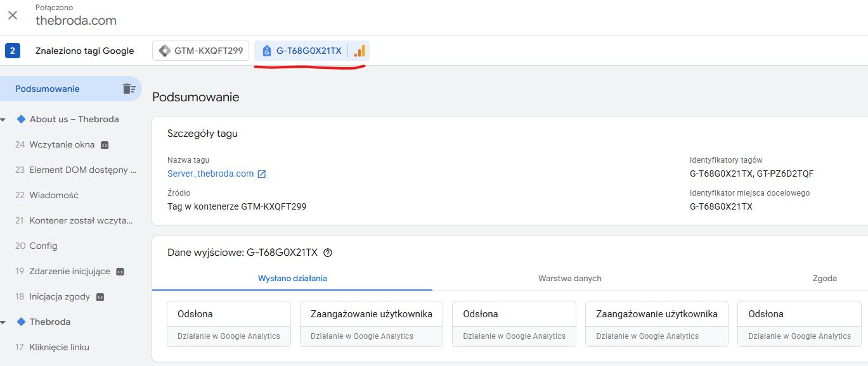This screenshot has width=868, height=366.
Task: Click the G-T68G0X21TX value under Identyfikator miejsca docelowego
Action: coord(722,206)
